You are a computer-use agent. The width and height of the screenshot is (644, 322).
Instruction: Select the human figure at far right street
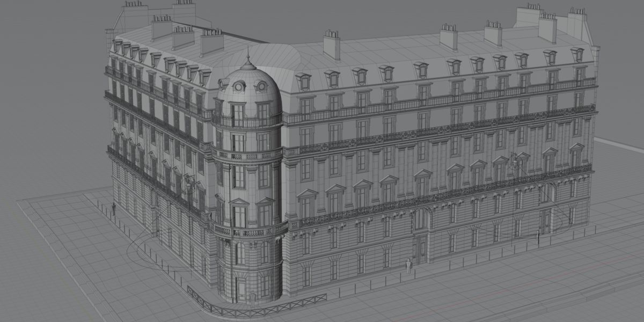(x=538, y=238)
